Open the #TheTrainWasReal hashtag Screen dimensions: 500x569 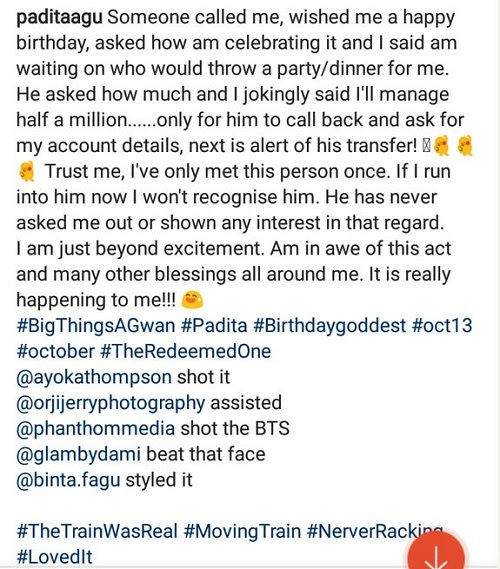tap(97, 531)
